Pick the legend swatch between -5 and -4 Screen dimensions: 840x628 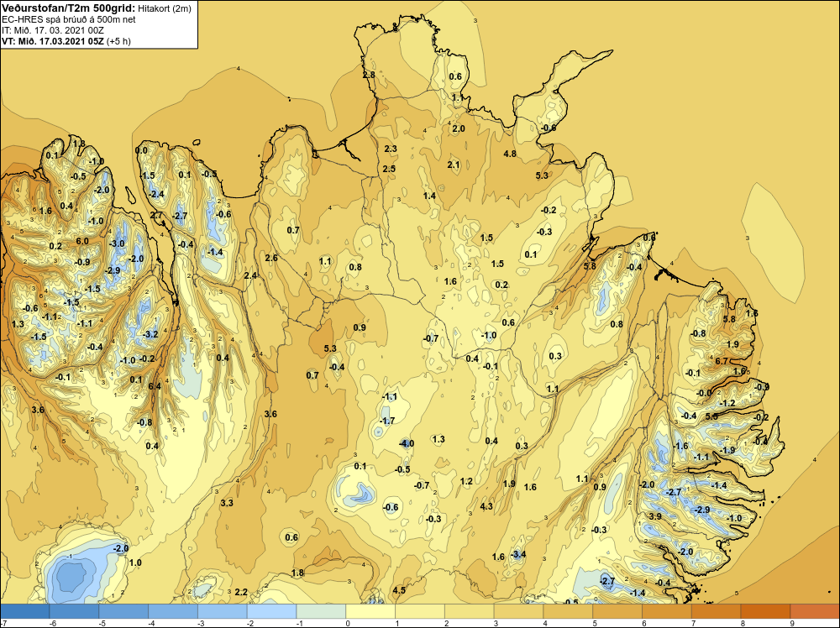pos(123,611)
